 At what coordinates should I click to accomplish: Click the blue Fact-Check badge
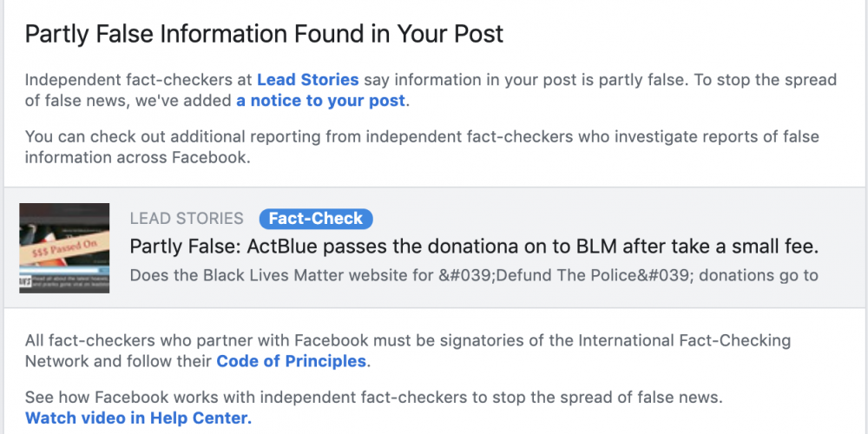click(x=316, y=219)
